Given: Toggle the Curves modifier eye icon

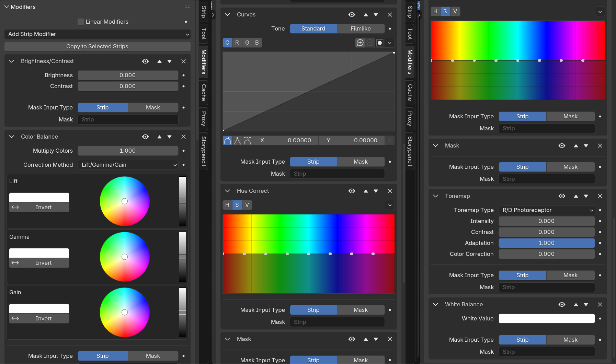Looking at the screenshot, I should tap(352, 14).
